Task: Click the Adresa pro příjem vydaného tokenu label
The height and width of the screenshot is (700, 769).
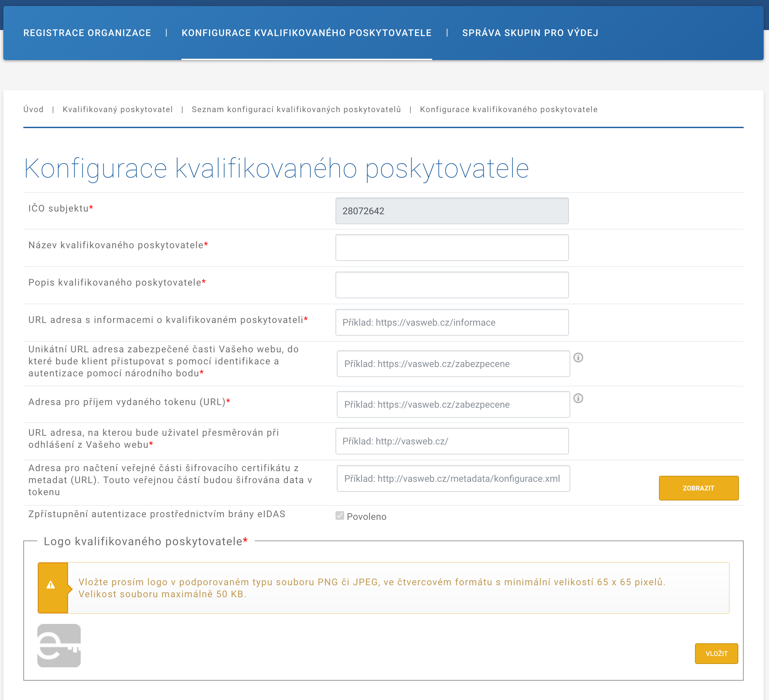Action: (x=129, y=402)
